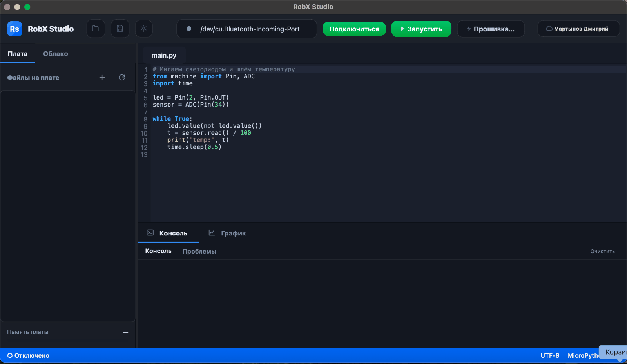627x364 pixels.
Task: Open the Консоль panel tab with terminal icon
Action: [x=168, y=233]
